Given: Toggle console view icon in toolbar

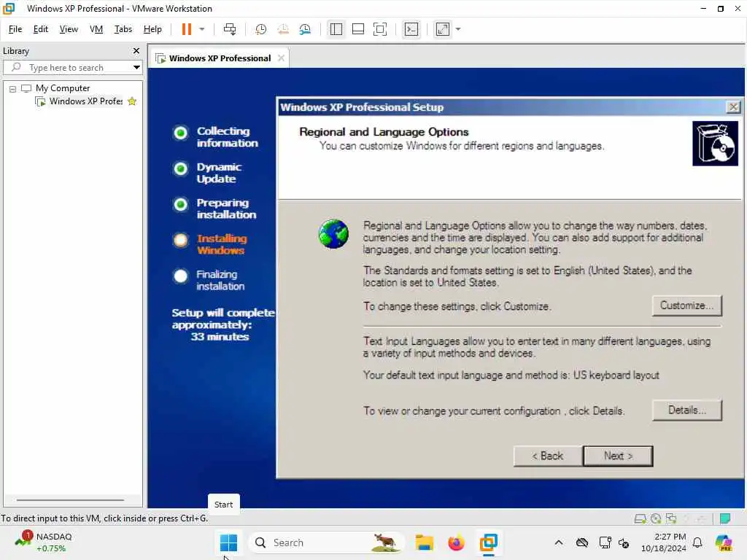Looking at the screenshot, I should pos(411,29).
